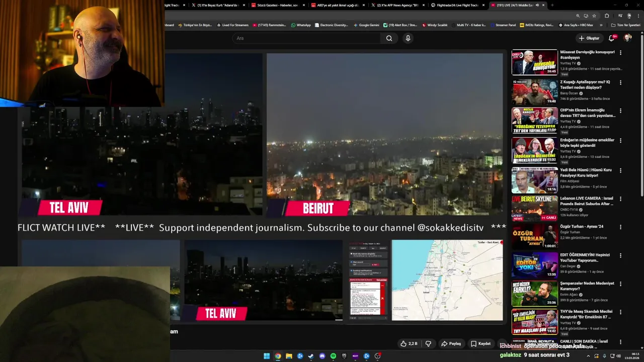Screen dimensions: 644x362
Task: Open options for Şempanzeler Neden Medeniyet video
Action: pyautogui.click(x=620, y=284)
